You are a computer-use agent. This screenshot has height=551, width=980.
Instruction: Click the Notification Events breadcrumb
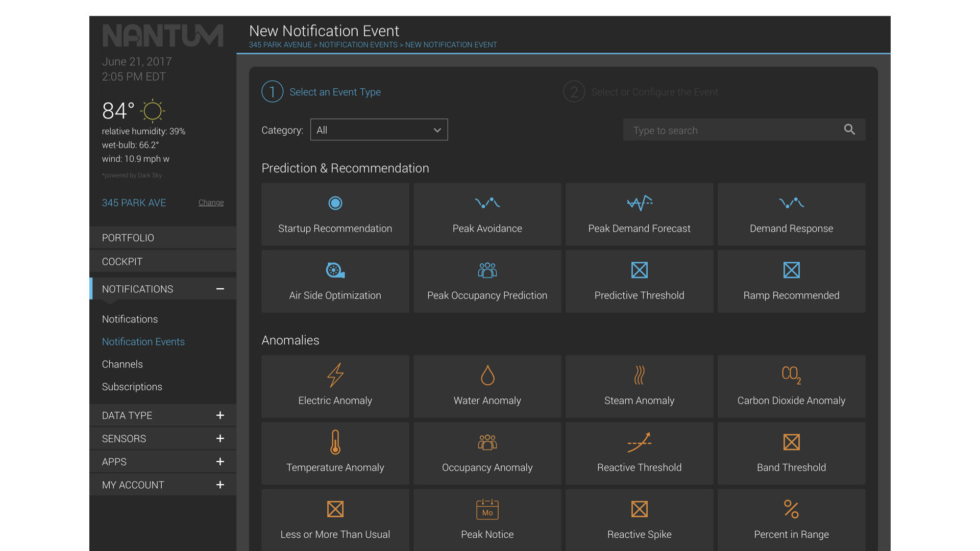[x=358, y=45]
